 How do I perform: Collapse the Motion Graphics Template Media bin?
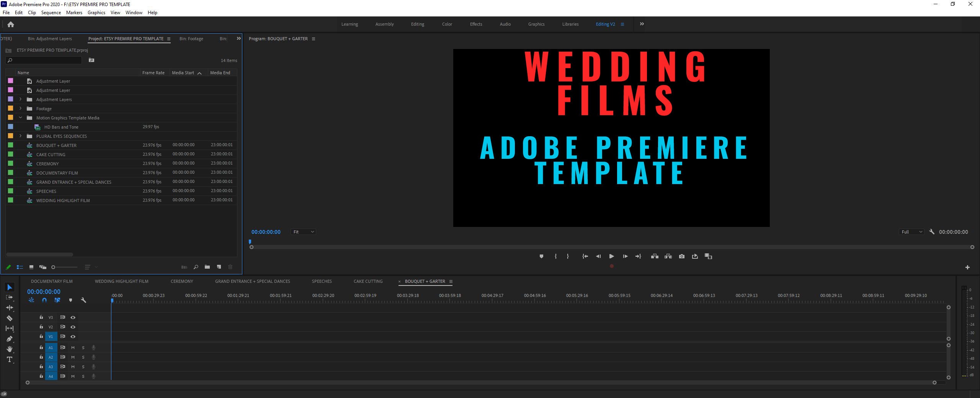(21, 117)
